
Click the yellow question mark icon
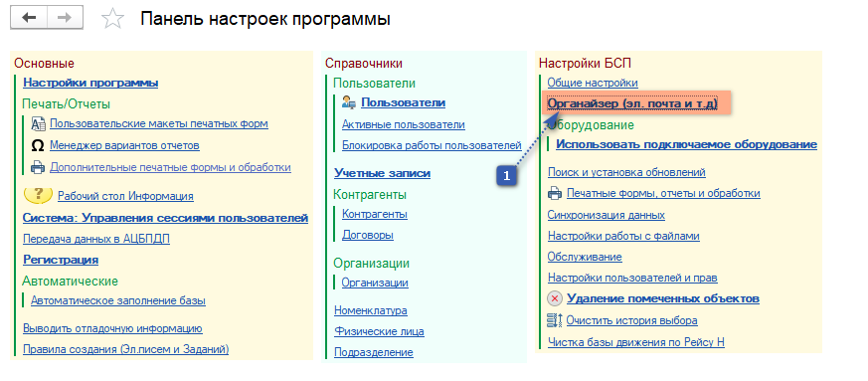pos(38,194)
